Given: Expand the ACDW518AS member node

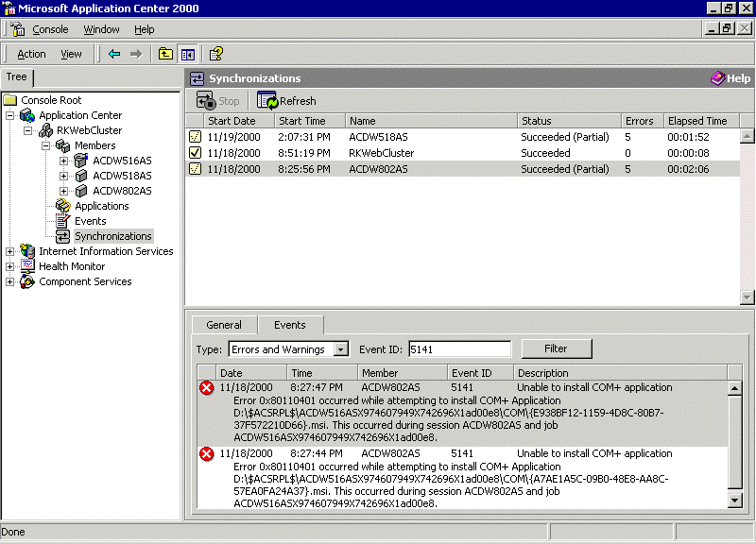Looking at the screenshot, I should pyautogui.click(x=63, y=176).
